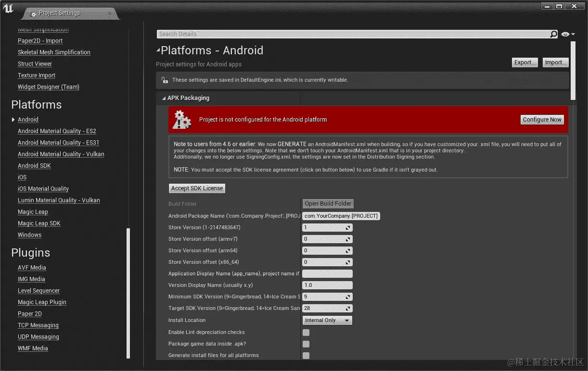This screenshot has height=371, width=588.
Task: Open iOS platform settings
Action: 22,177
